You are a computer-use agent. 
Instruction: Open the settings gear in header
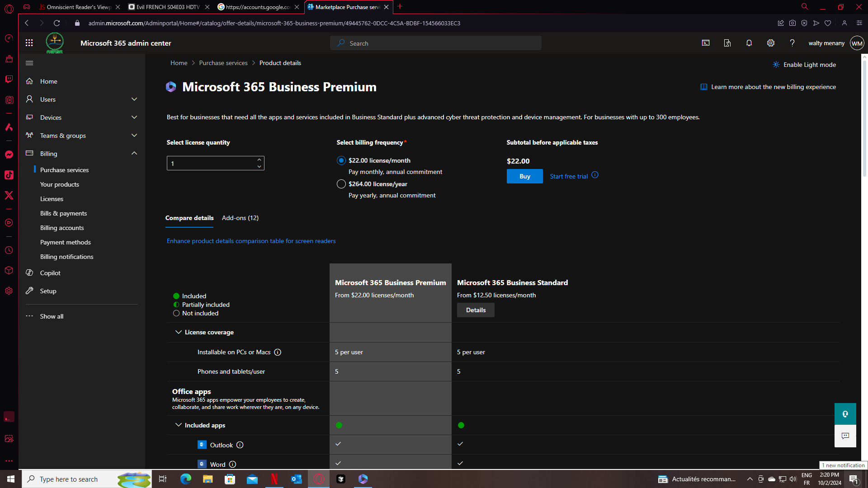click(771, 43)
